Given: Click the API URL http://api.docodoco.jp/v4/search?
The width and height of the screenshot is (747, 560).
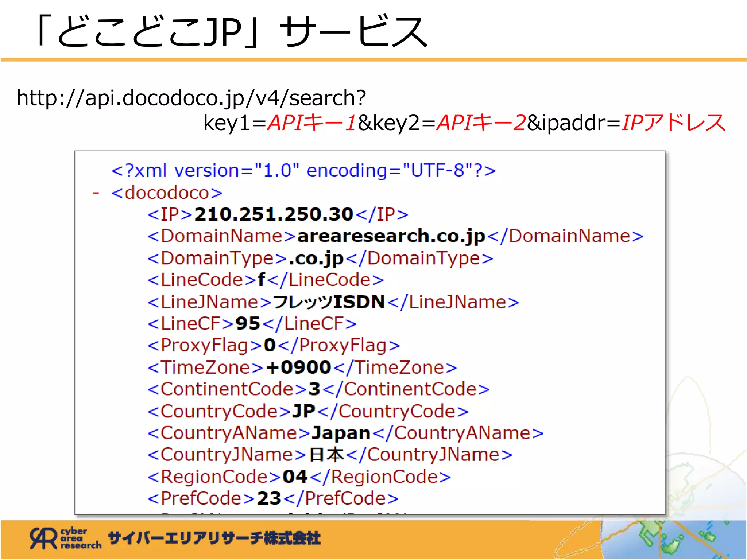Looking at the screenshot, I should [191, 98].
